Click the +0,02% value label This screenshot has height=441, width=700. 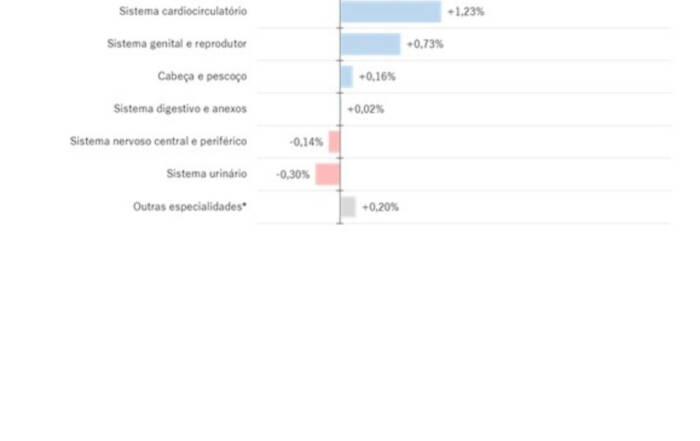pos(365,109)
